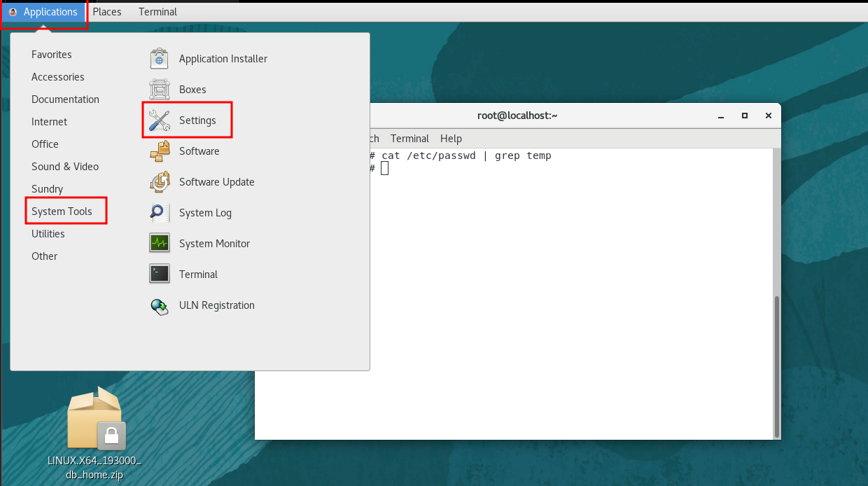Open Settings by its label
Viewport: 868px width, 486px height.
tap(197, 120)
